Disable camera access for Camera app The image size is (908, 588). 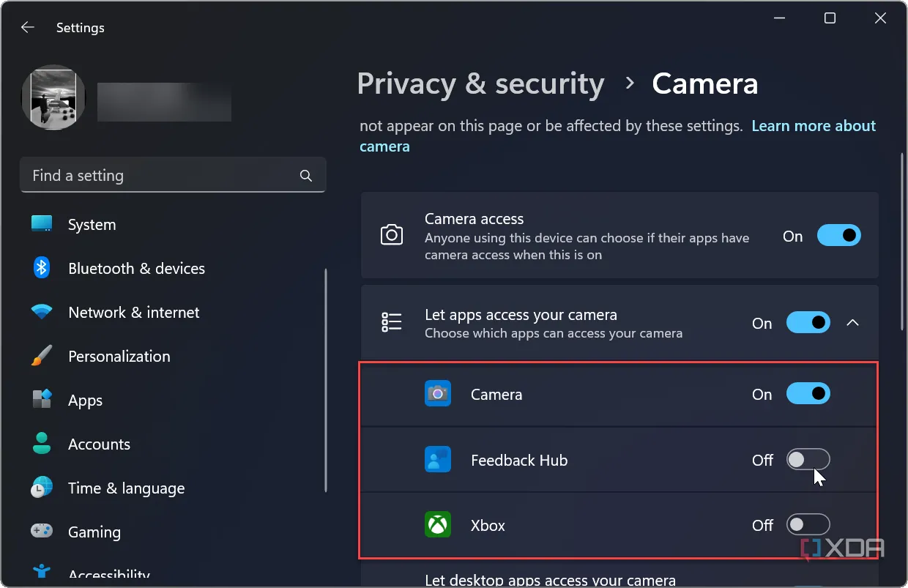808,394
